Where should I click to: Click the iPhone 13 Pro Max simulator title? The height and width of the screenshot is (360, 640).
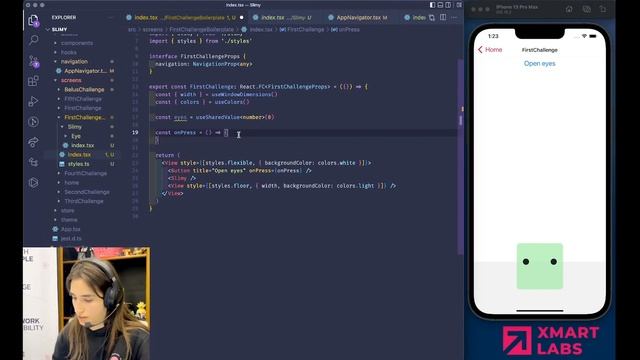point(517,7)
